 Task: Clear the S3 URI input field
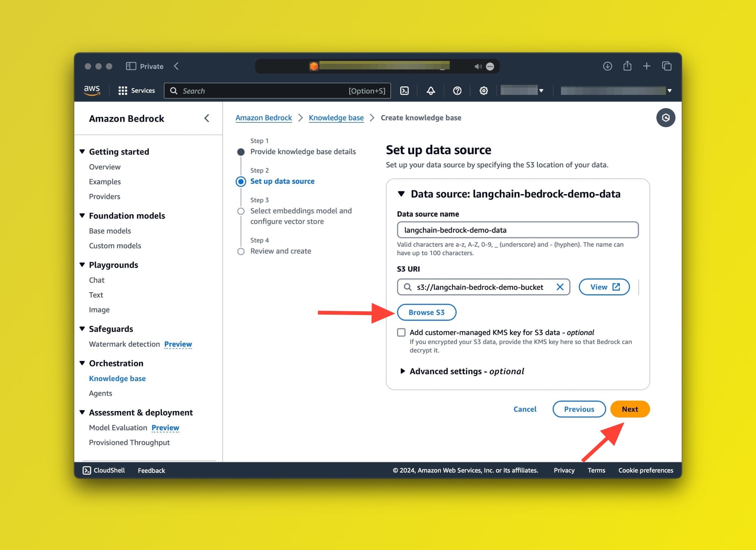point(561,287)
